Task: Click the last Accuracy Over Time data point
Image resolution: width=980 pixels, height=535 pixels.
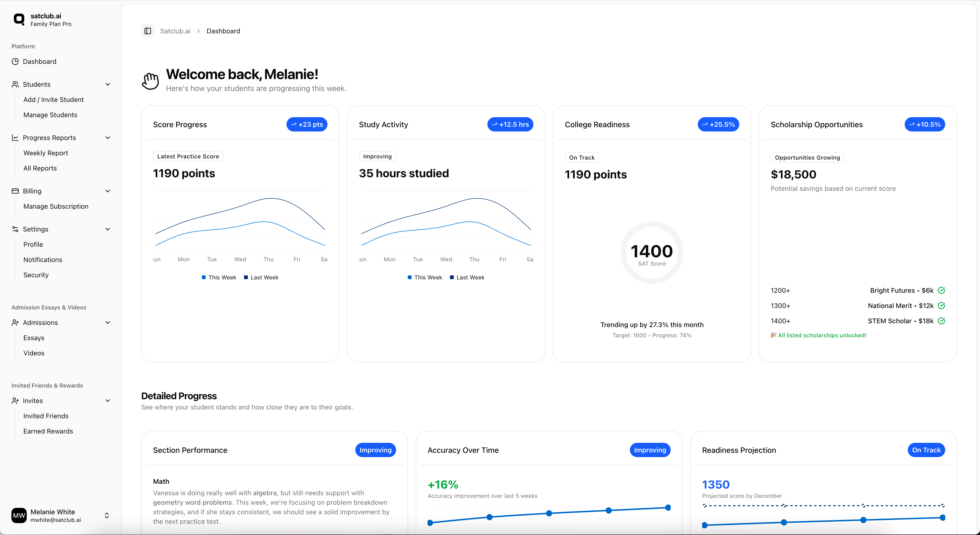Action: [668, 508]
